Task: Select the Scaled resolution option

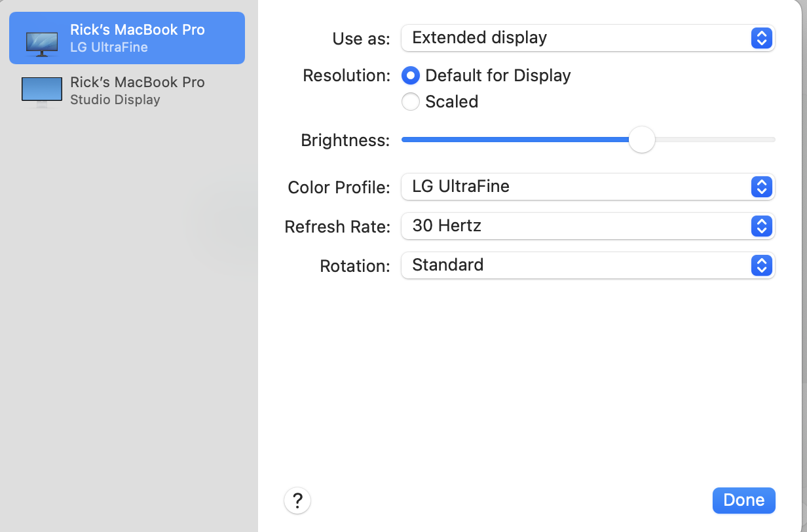Action: click(411, 102)
